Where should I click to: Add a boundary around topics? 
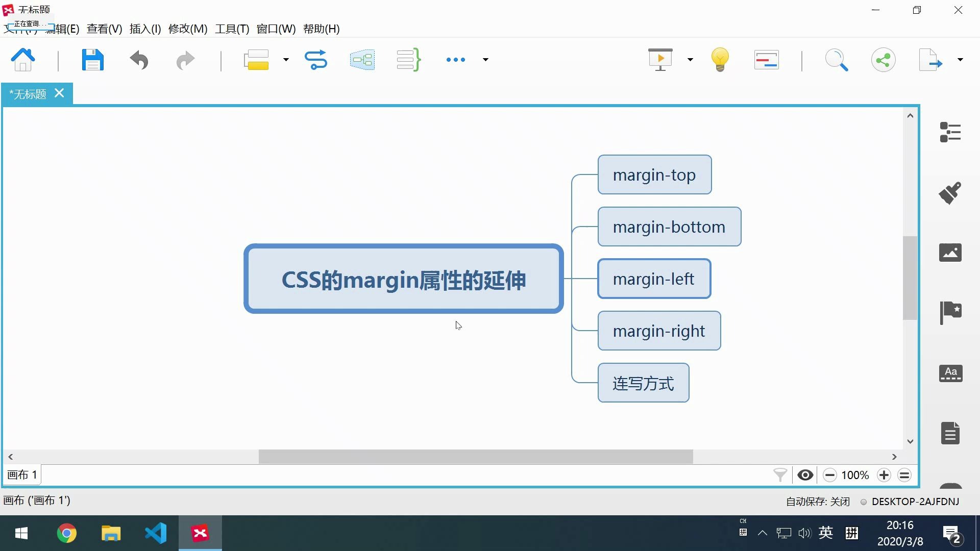[362, 60]
